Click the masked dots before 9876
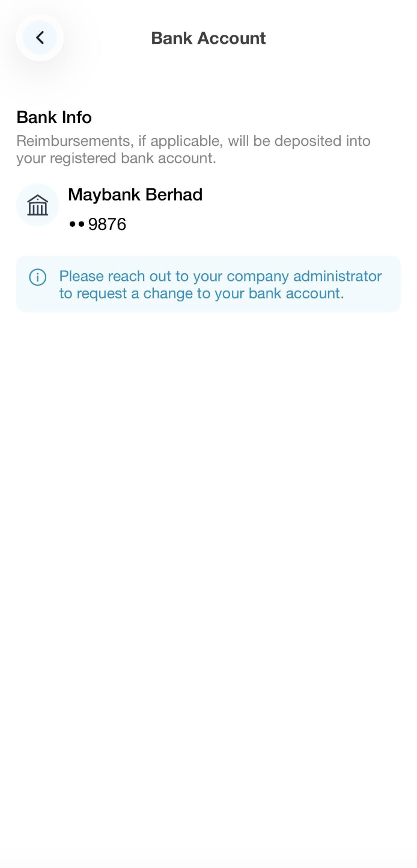The width and height of the screenshot is (417, 868). 76,225
